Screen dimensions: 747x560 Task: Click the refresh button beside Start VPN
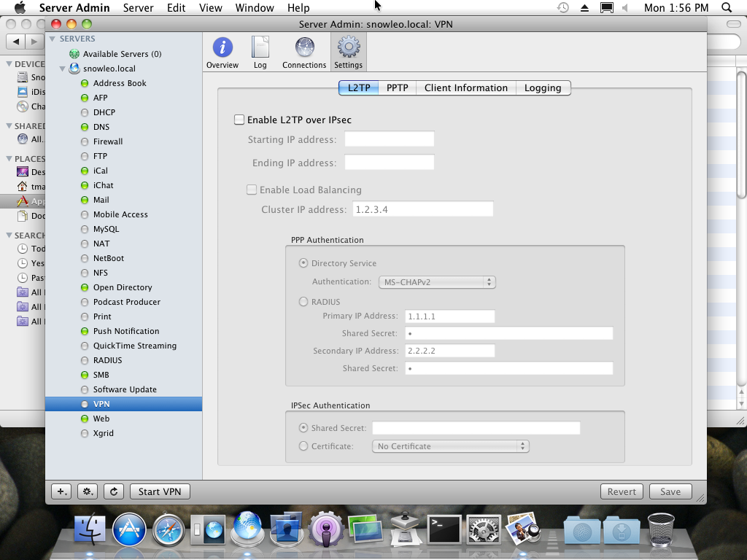[x=113, y=491]
